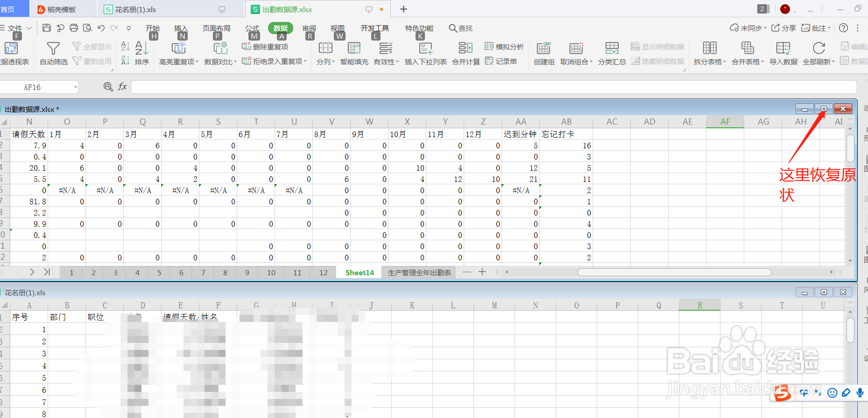Click the 迟到分钟 header cell
Viewport: 868px width, 418px height.
521,134
